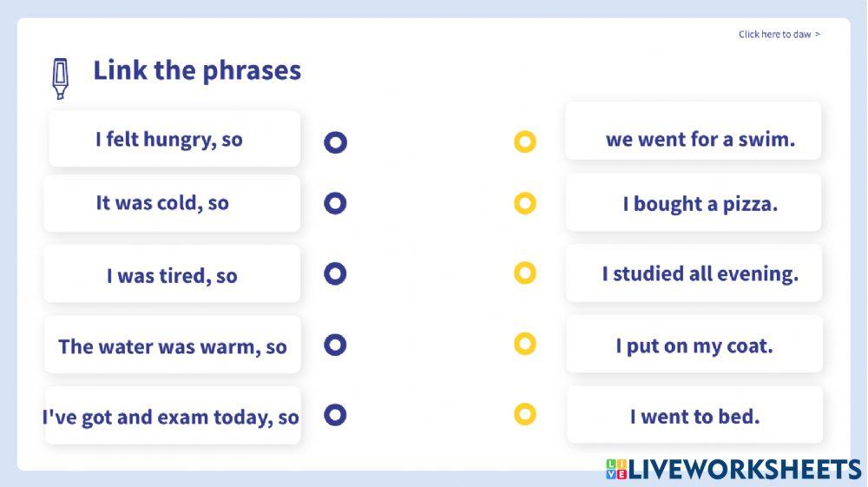This screenshot has width=868, height=487.
Task: Click blue circle beside 'I've got and exam today'
Action: 335,415
